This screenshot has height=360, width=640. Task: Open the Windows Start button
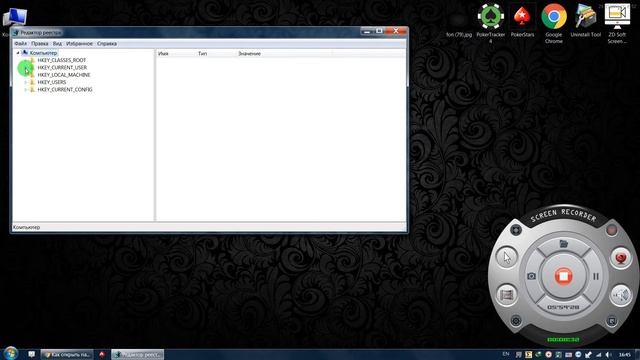point(10,353)
